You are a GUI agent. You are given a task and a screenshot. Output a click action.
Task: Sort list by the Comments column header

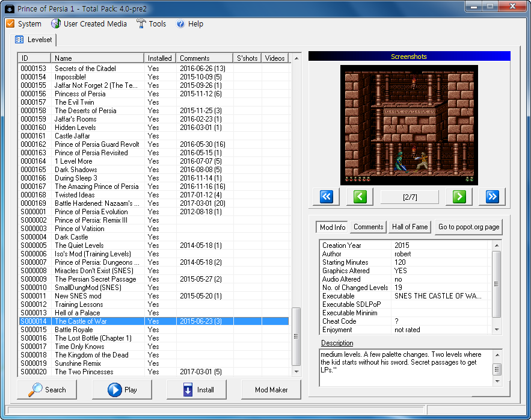[x=204, y=58]
